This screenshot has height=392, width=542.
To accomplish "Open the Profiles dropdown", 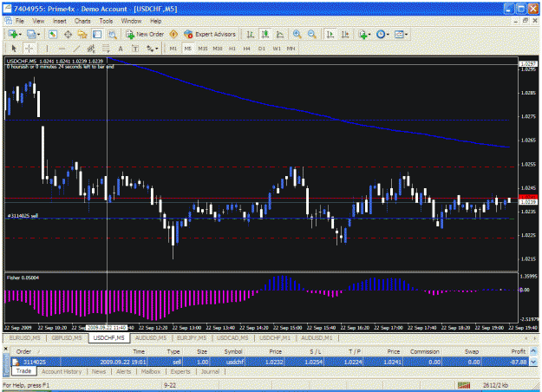I will pyautogui.click(x=33, y=34).
